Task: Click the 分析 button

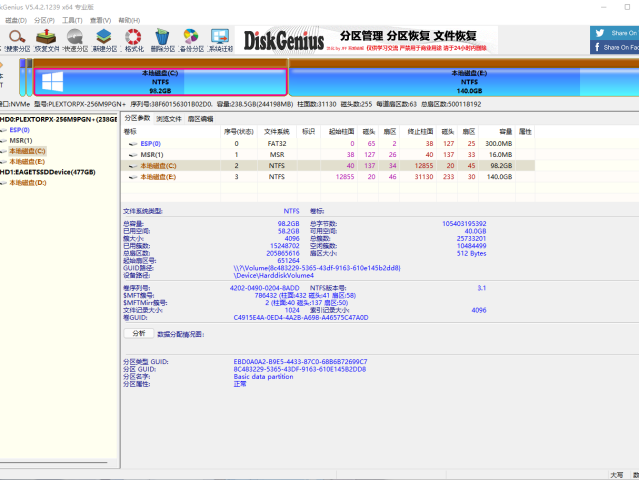Action: point(139,333)
